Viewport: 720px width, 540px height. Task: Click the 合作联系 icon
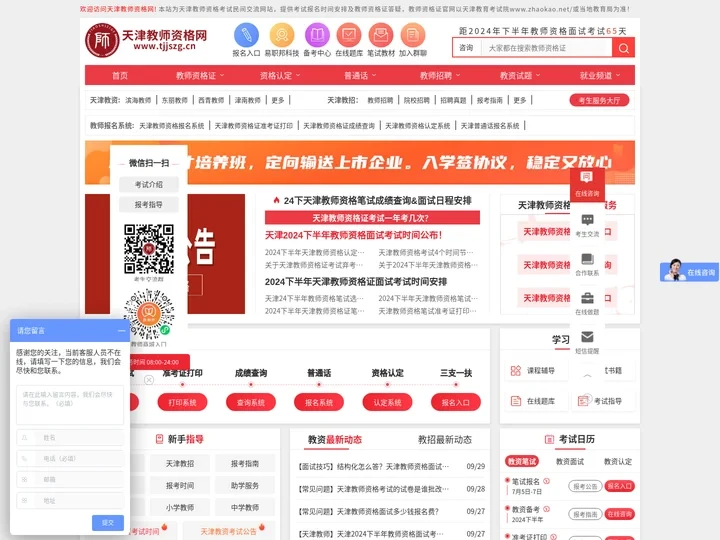click(x=587, y=259)
